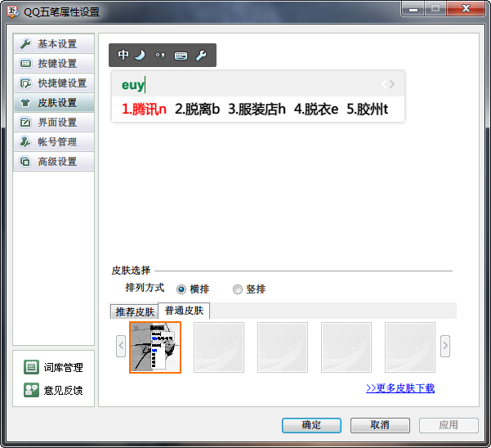Open 帐号管理 section
This screenshot has height=448, width=491.
pyautogui.click(x=54, y=142)
